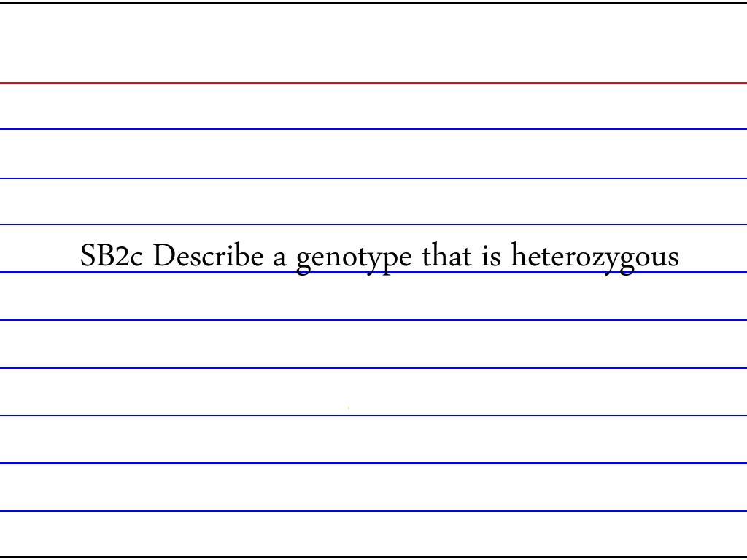
Task: Click the text 'SB2c Describe a genotype that is heterozygous'
Action: click(379, 257)
